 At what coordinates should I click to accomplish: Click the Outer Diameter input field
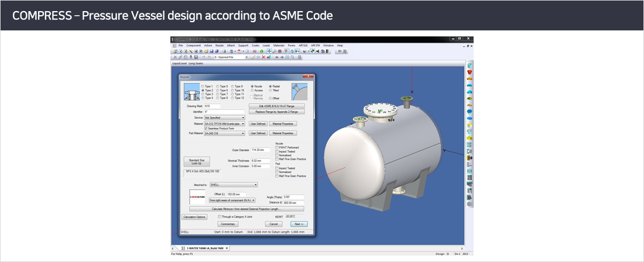261,150
